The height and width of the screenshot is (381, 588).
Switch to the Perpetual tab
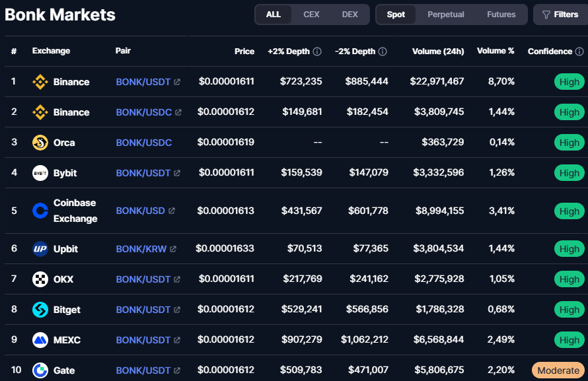(x=446, y=15)
